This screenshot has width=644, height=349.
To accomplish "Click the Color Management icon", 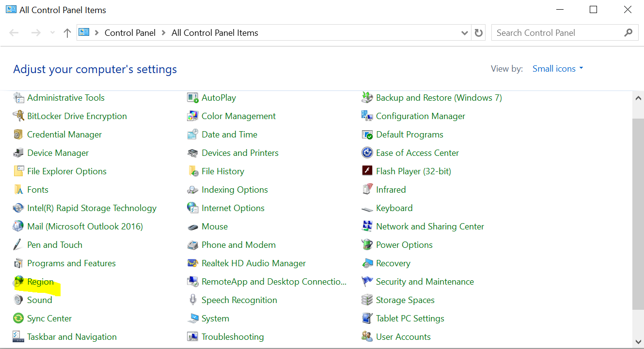I will (x=193, y=116).
